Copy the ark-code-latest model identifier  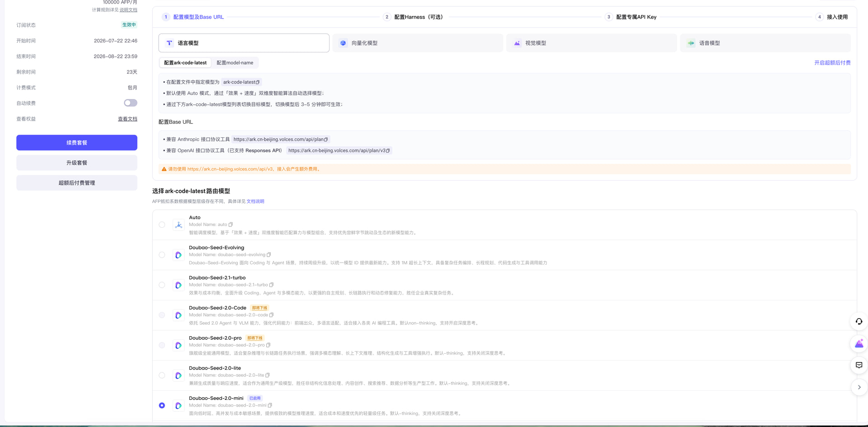pos(258,82)
